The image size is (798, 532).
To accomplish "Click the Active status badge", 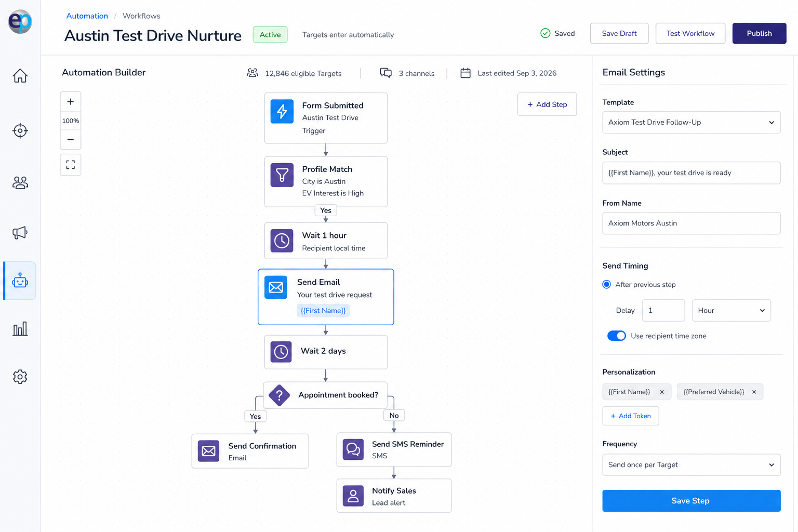I will 270,35.
